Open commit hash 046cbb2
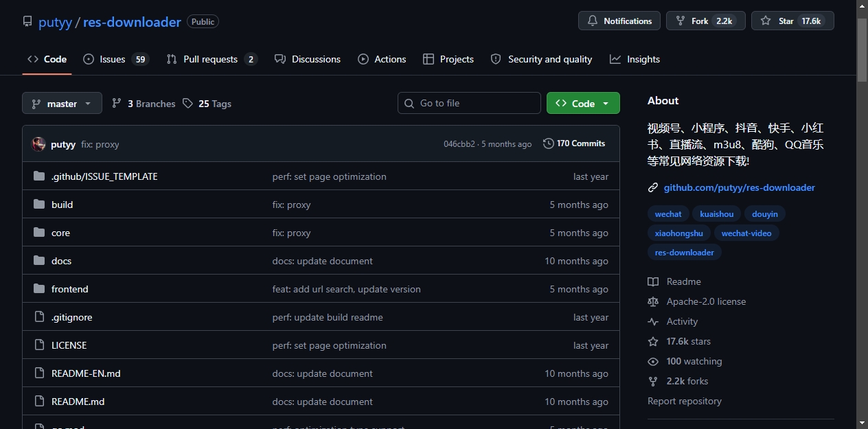 [459, 144]
